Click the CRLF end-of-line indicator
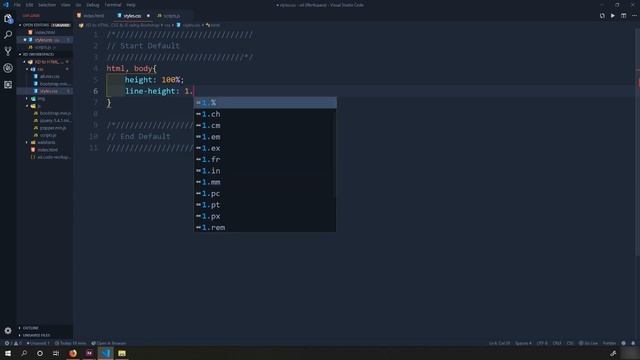This screenshot has height=360, width=640. (557, 343)
